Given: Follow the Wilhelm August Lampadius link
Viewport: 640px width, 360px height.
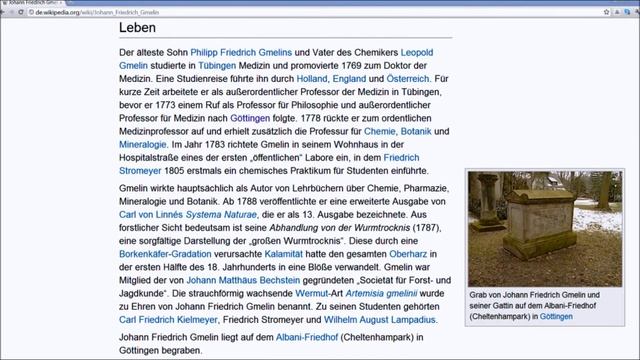Looking at the screenshot, I should click(x=380, y=320).
